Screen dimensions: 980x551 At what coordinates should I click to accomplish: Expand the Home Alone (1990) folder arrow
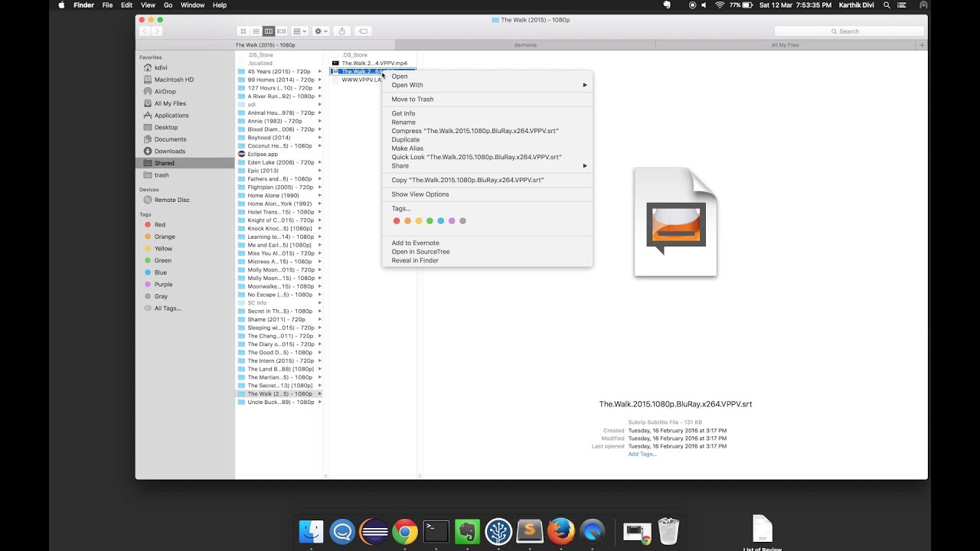[x=319, y=196]
